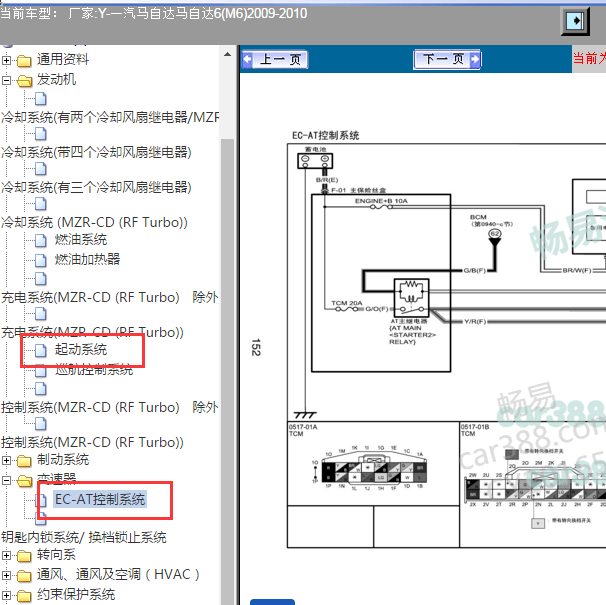Click the 约束保护系统 folder icon
The image size is (606, 605).
24,596
